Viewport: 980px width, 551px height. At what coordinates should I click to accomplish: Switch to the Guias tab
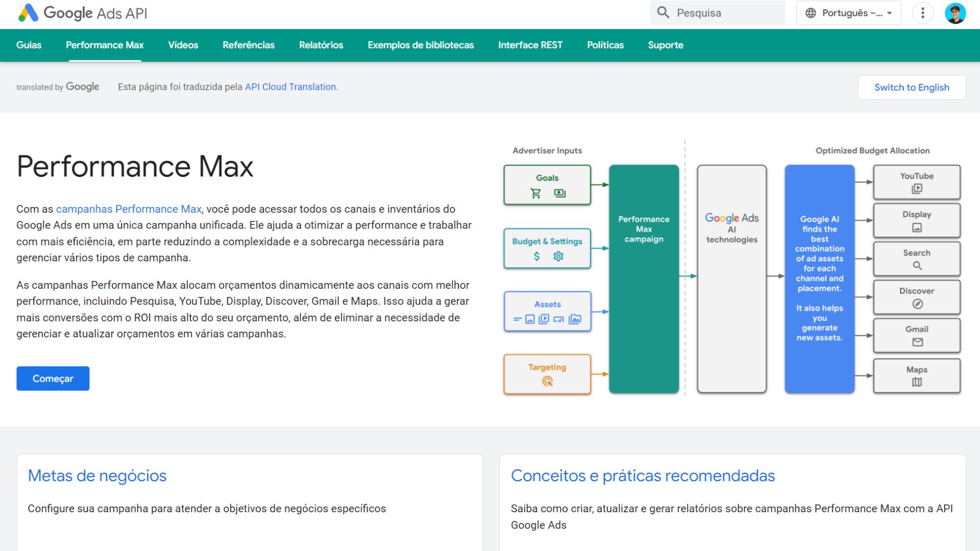(x=29, y=45)
